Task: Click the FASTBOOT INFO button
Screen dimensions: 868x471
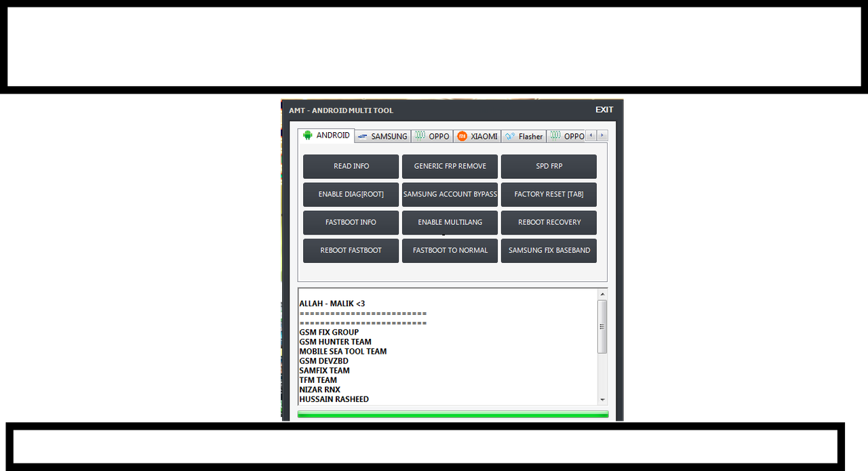Action: 351,222
